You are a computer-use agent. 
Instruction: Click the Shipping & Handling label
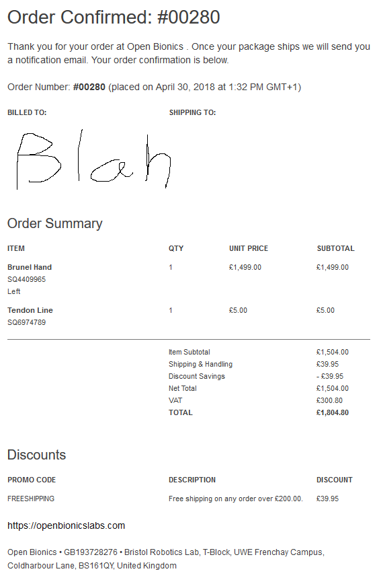coord(200,364)
